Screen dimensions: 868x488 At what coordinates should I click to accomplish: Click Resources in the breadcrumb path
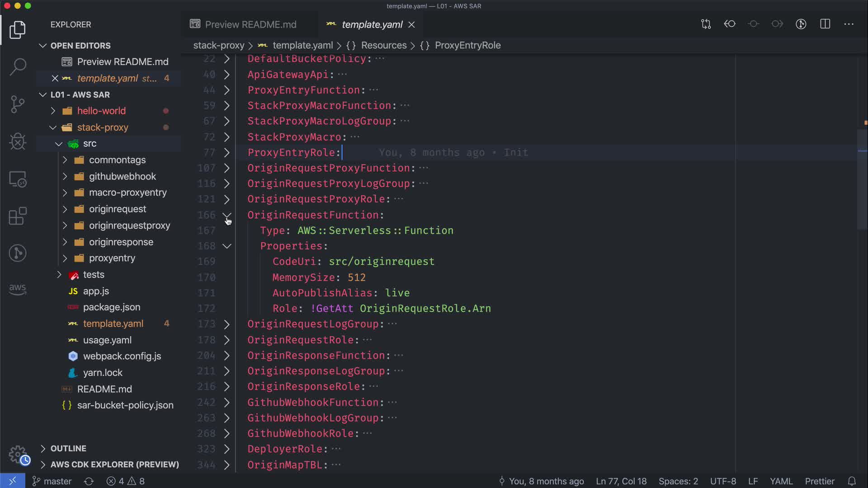point(383,45)
